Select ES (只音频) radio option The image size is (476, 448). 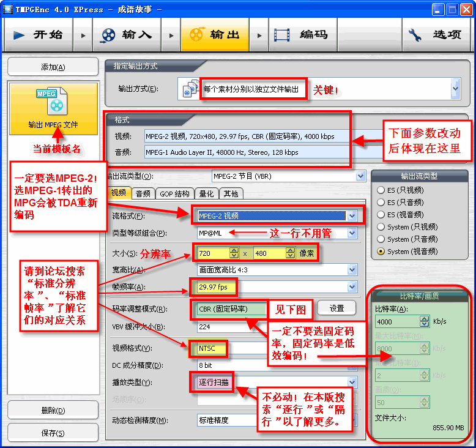pos(381,203)
